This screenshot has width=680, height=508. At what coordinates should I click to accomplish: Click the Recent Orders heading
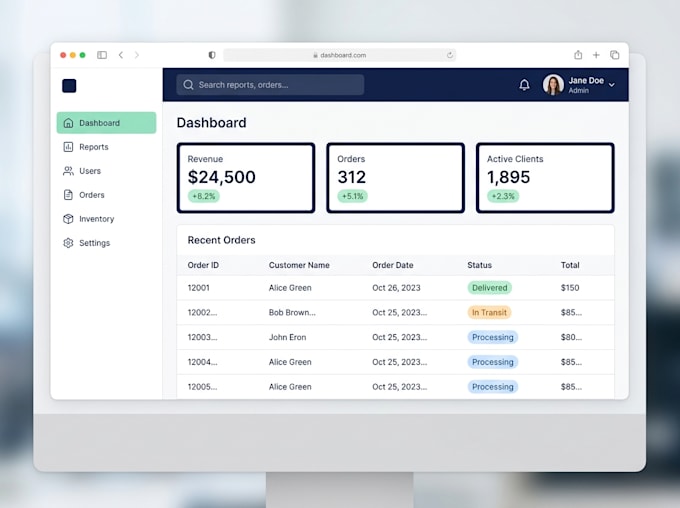[222, 240]
